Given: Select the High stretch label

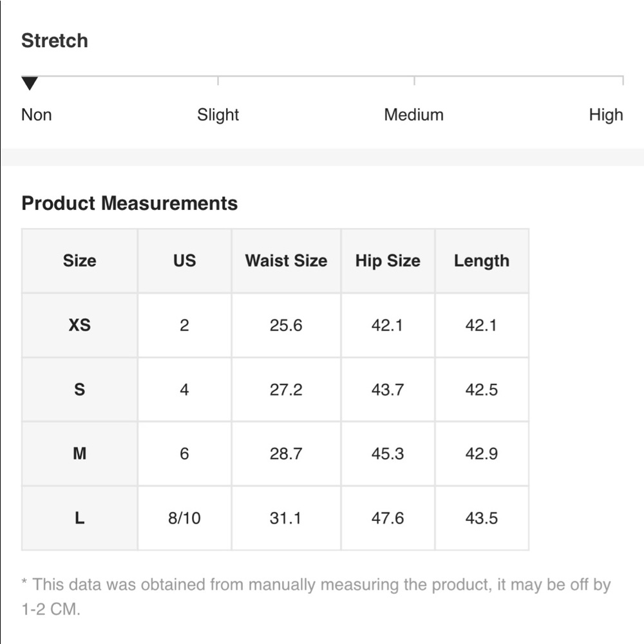Looking at the screenshot, I should [606, 115].
